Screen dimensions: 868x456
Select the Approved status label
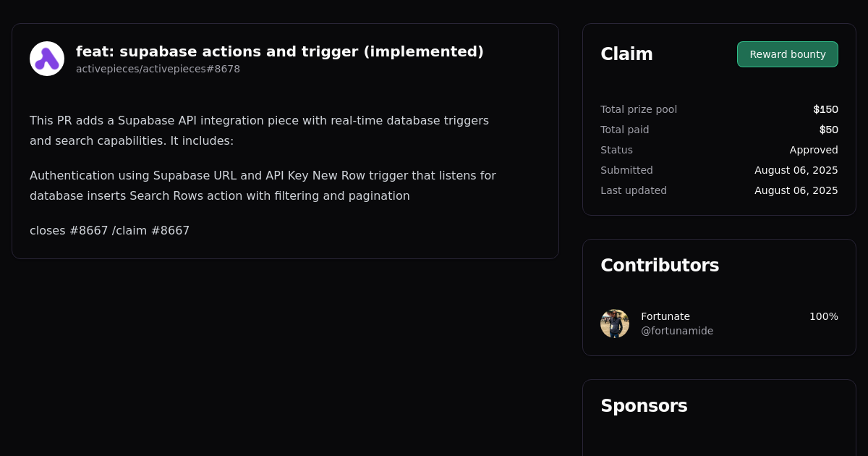[814, 150]
